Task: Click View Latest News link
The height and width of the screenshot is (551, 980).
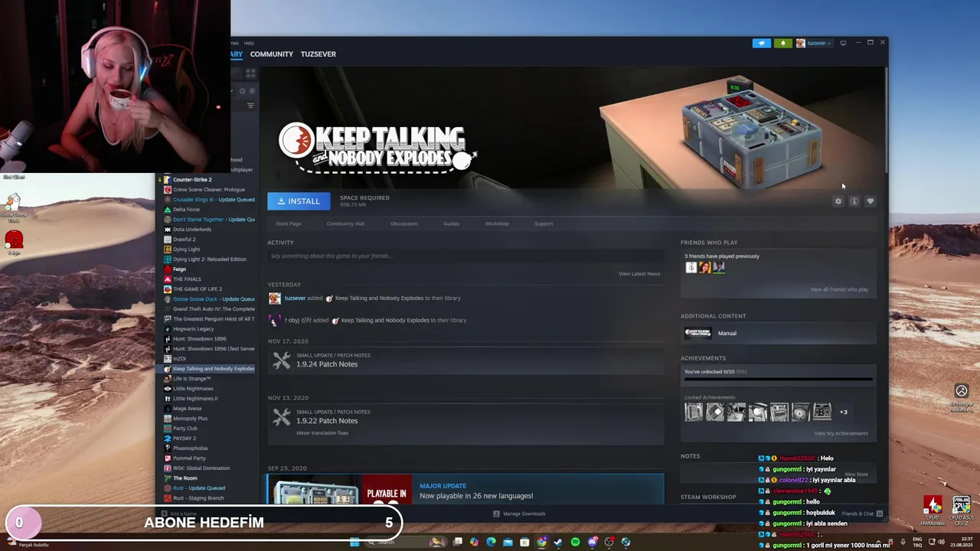Action: coord(639,273)
